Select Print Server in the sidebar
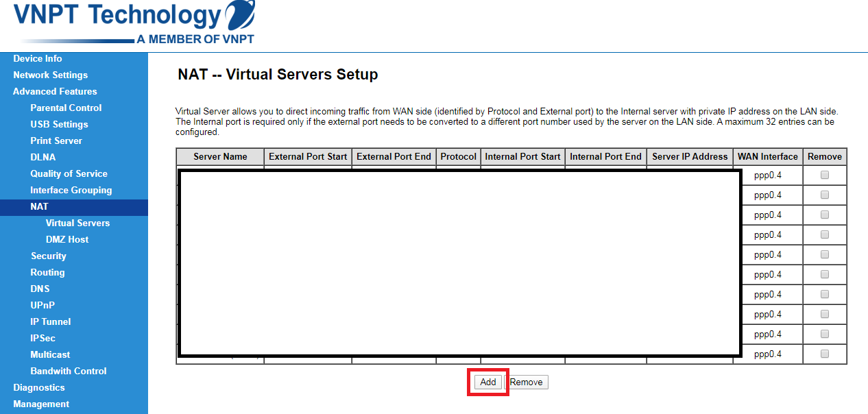 [x=56, y=141]
